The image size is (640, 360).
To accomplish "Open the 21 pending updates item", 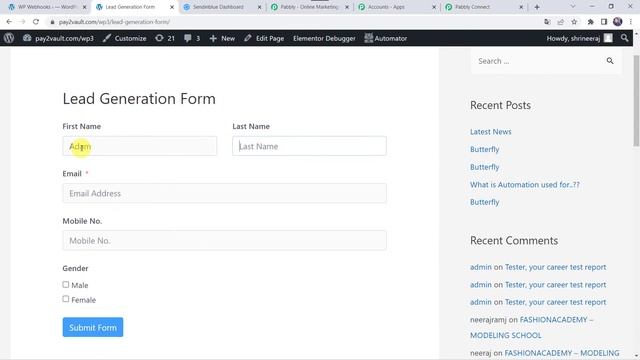I will click(x=165, y=38).
